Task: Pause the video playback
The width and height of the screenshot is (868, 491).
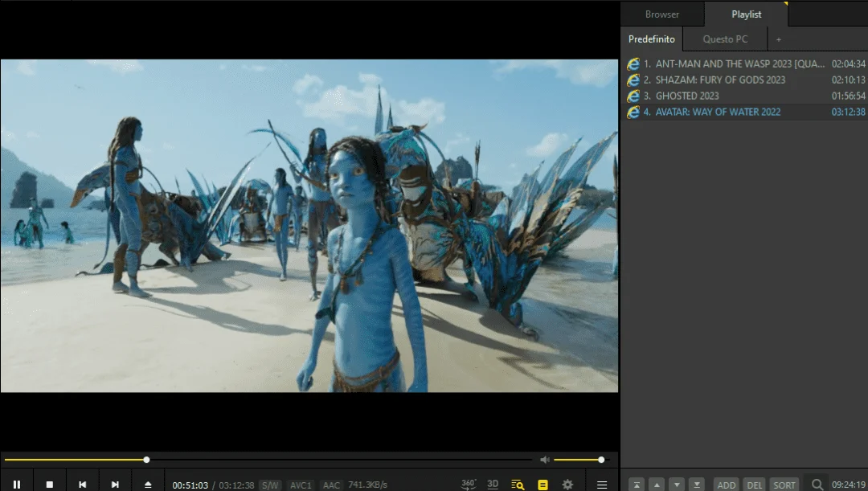Action: click(x=17, y=485)
